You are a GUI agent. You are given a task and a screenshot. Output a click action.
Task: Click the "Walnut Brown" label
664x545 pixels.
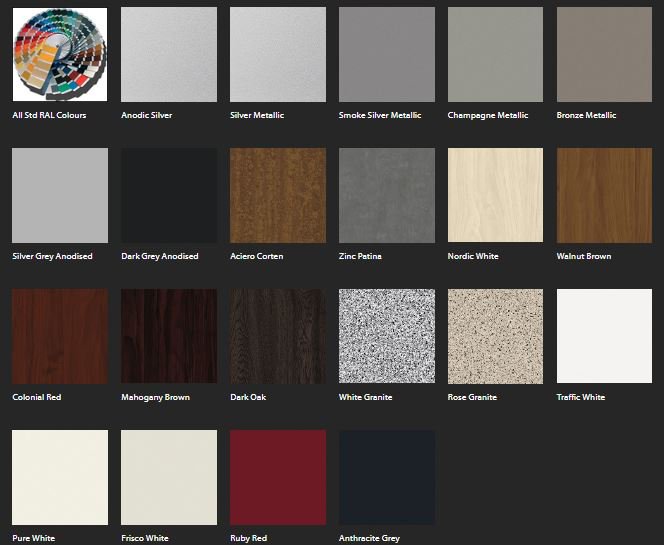(584, 256)
